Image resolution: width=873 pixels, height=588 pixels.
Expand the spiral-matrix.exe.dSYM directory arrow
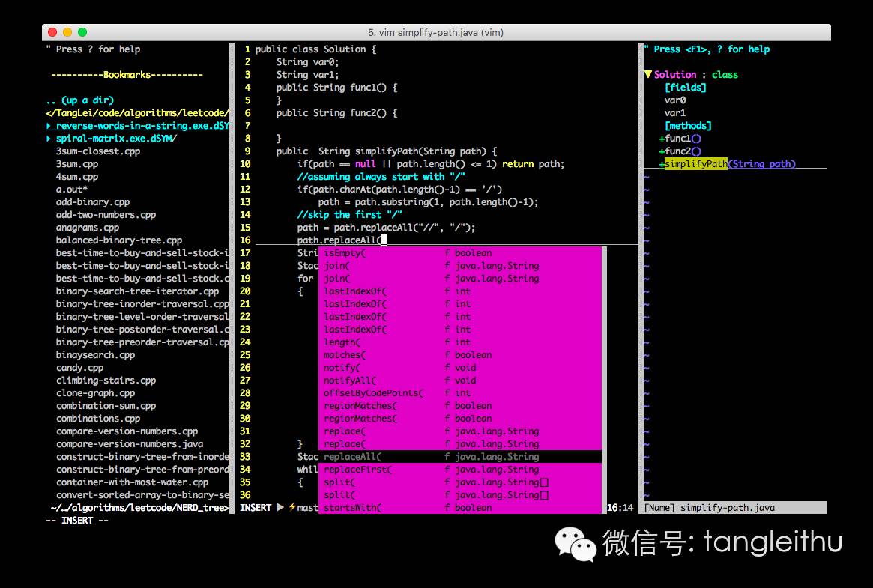coord(49,139)
